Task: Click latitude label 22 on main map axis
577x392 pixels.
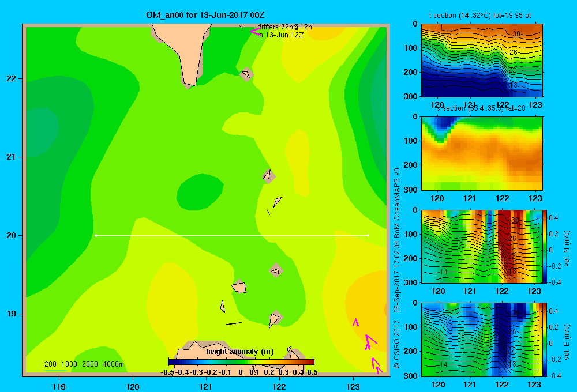Action: coord(12,79)
